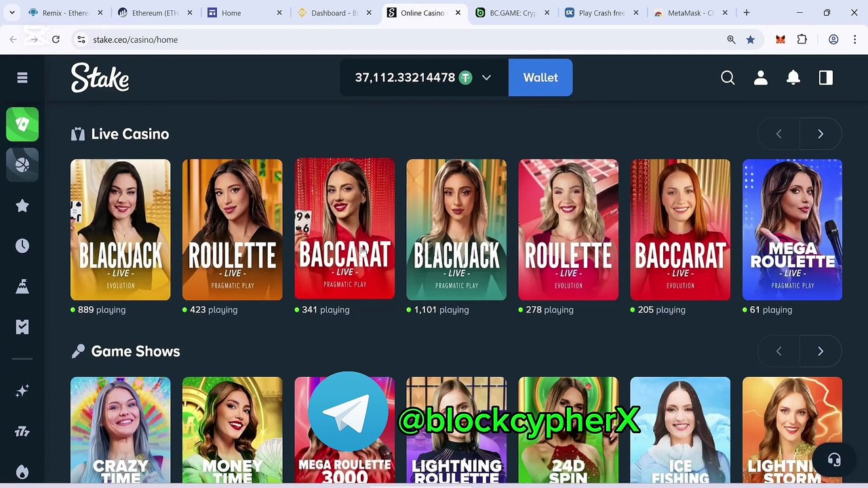Open Pragmatic Play Baccarat Live game

tap(344, 228)
